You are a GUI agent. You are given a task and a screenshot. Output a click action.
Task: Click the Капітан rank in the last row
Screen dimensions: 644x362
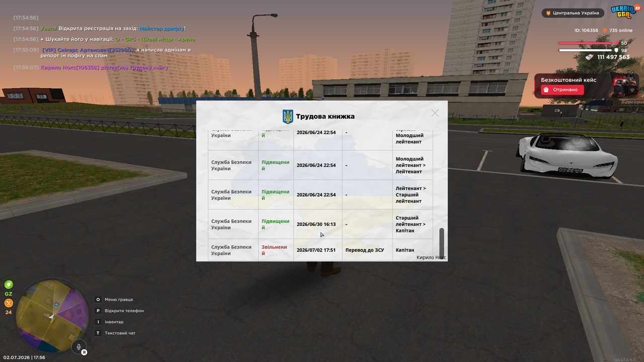coord(405,250)
